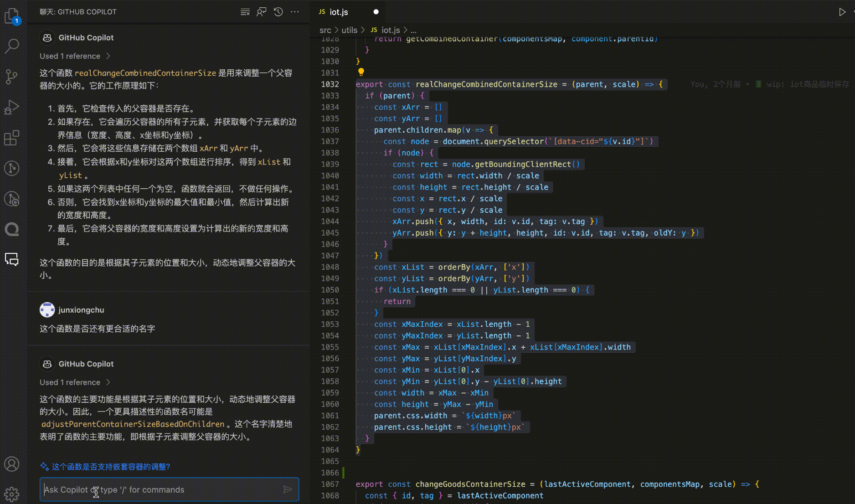Click the lightbulb code action icon
Screen dimensions: 855x504
(361, 72)
